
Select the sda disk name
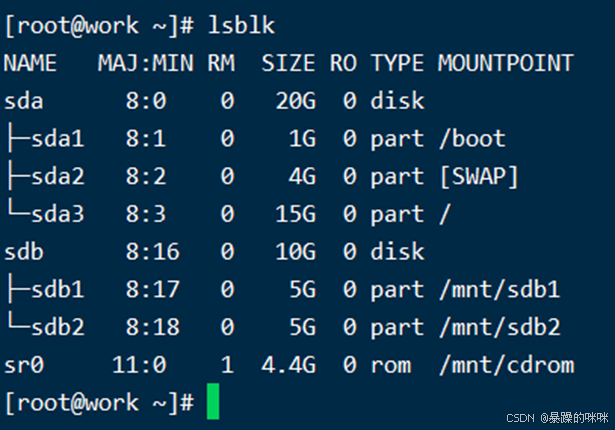24,101
